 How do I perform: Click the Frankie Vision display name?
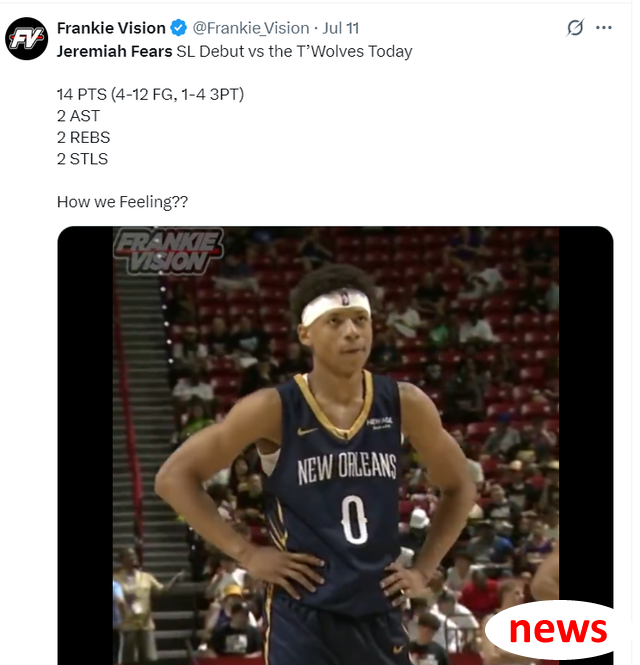(x=111, y=28)
